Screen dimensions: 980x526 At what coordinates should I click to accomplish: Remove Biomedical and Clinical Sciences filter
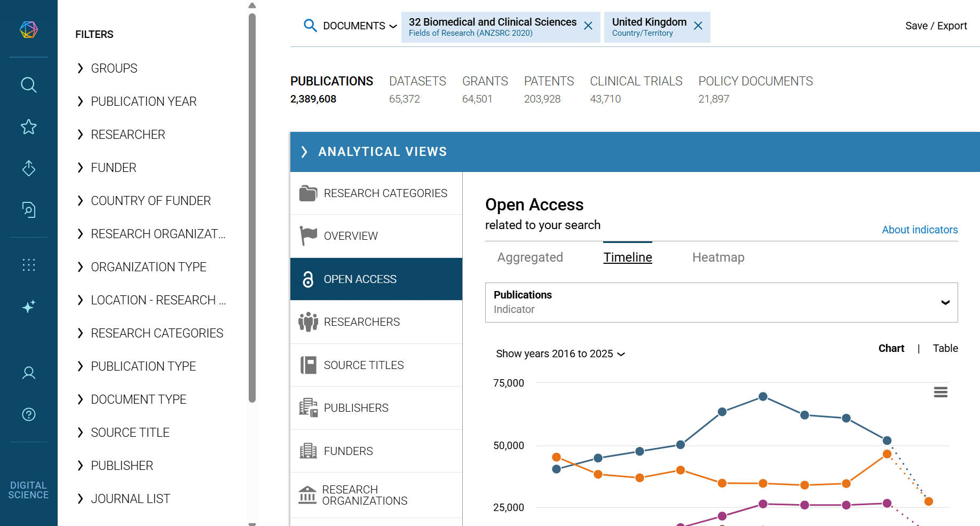588,26
